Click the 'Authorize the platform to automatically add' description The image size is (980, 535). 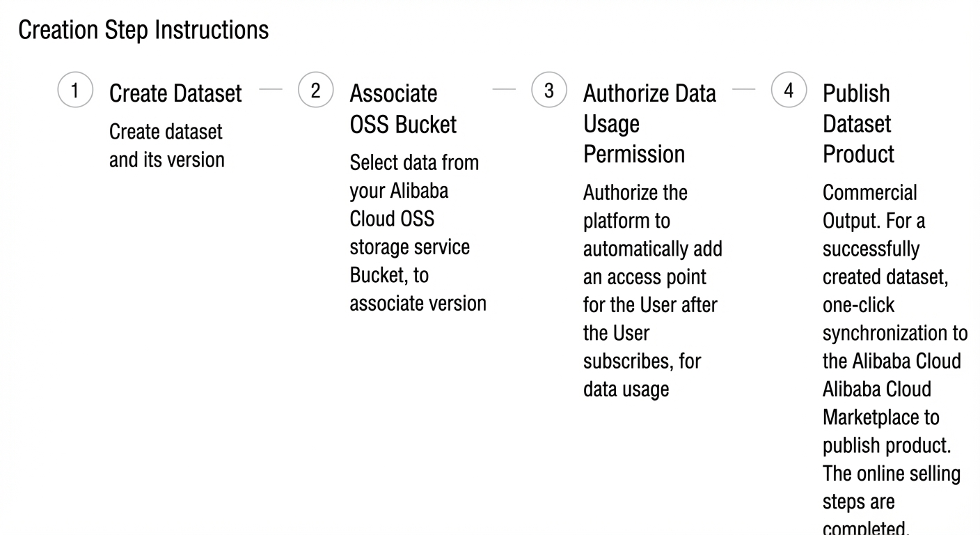[652, 220]
